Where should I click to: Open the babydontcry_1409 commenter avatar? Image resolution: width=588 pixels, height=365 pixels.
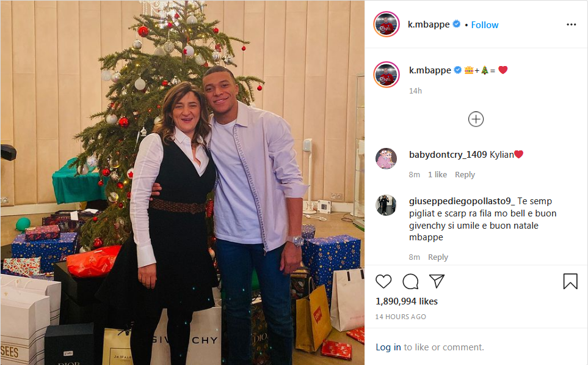point(386,158)
